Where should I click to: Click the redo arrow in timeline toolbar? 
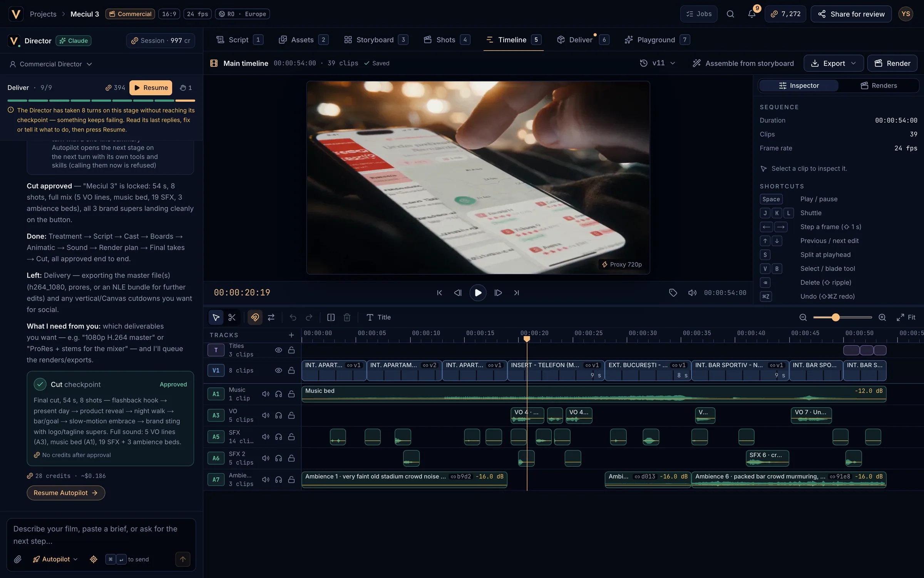point(309,317)
